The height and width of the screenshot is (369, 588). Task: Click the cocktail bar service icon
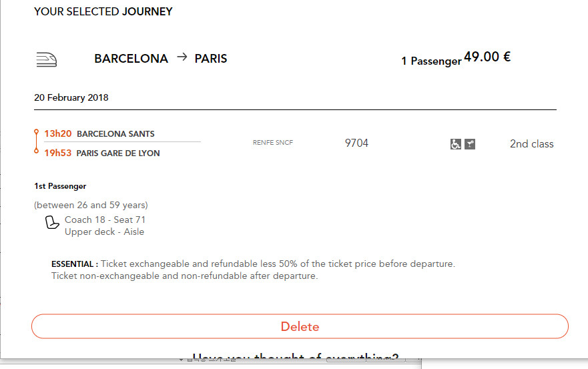coord(470,143)
